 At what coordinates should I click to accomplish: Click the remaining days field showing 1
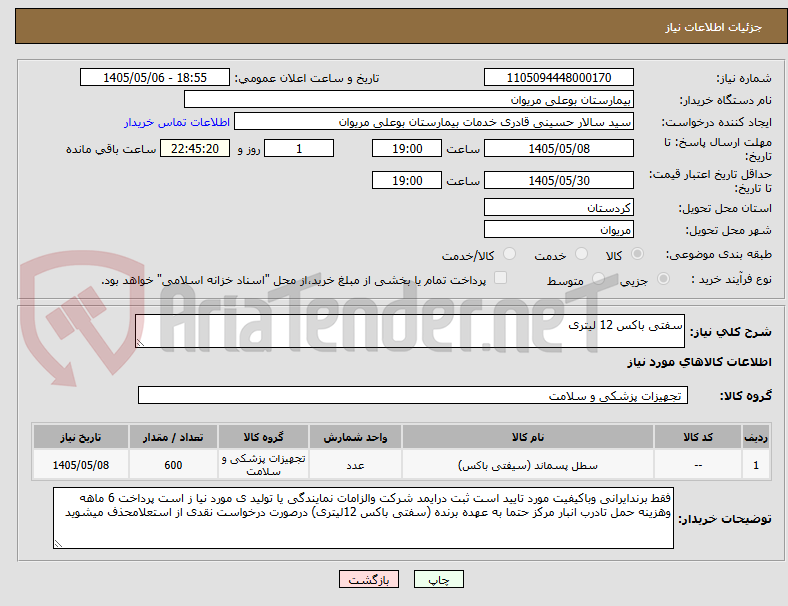coord(299,149)
